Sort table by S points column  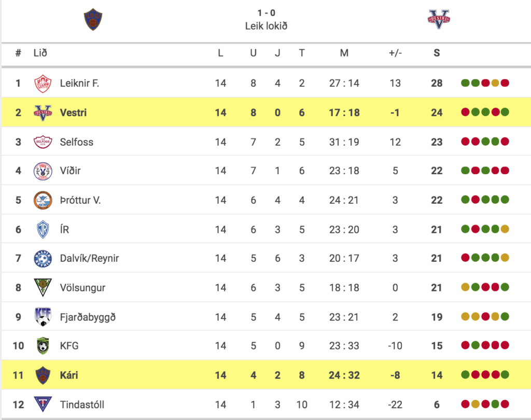coord(437,53)
